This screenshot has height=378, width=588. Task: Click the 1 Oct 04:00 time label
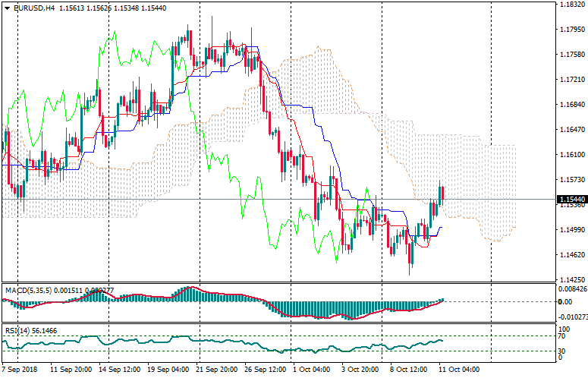(311, 370)
